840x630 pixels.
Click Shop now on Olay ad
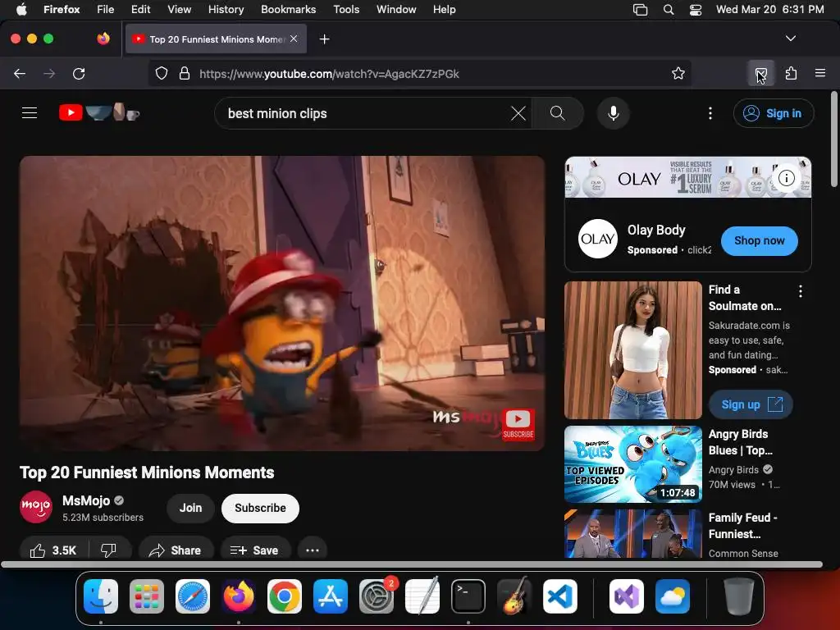(x=759, y=240)
